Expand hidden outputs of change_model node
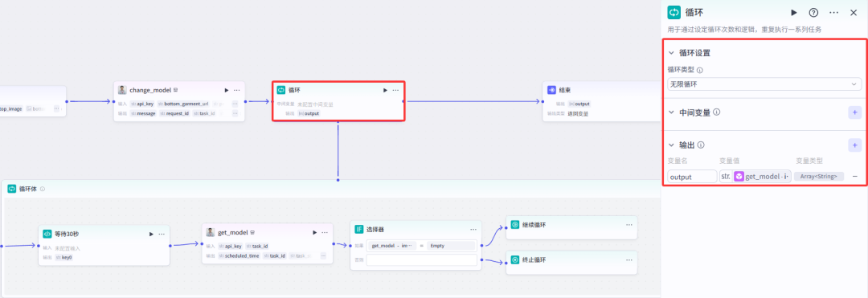 point(235,113)
